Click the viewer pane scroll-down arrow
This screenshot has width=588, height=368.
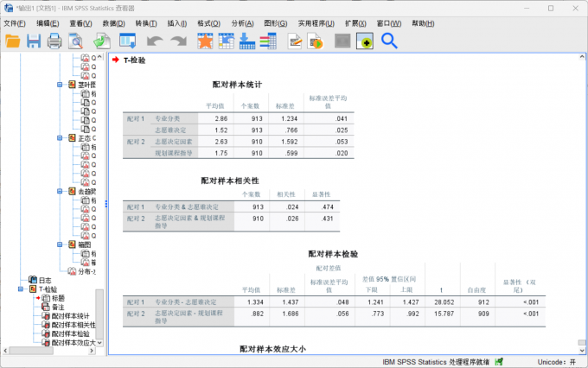click(582, 351)
